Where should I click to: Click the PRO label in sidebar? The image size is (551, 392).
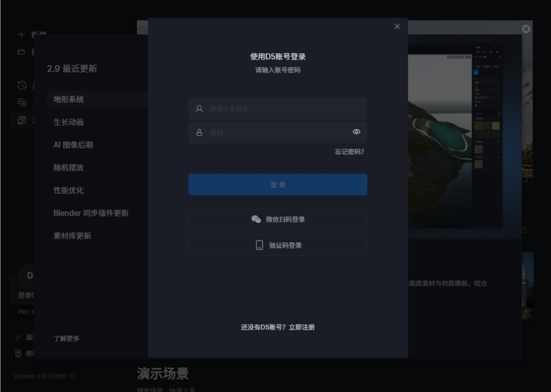pyautogui.click(x=24, y=311)
